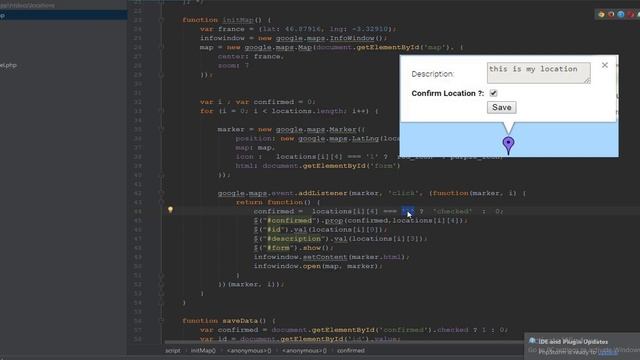640x360 pixels.
Task: Click the highlighted '1' string on confirmed line
Action: coord(408,211)
